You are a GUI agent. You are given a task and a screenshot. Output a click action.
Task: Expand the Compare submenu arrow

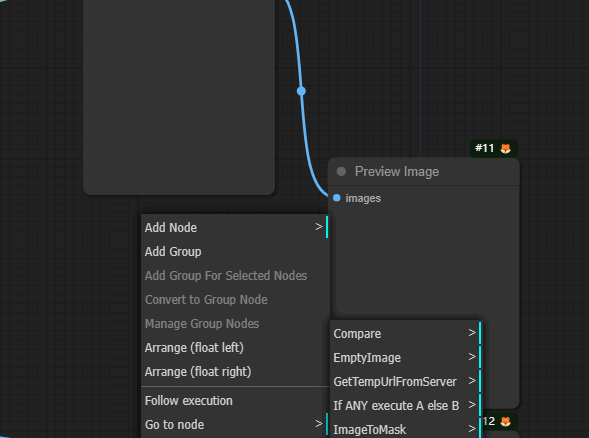click(472, 333)
